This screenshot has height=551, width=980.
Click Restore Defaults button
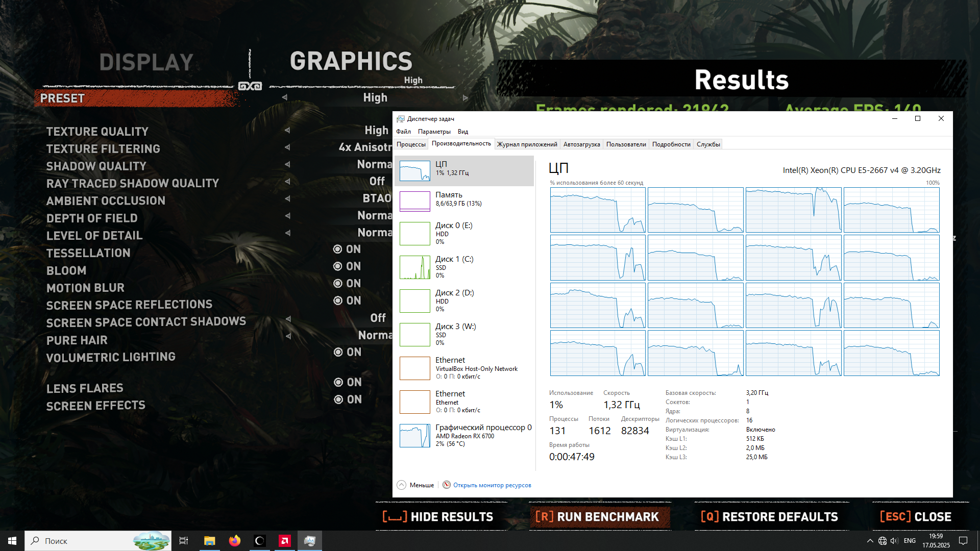[x=769, y=517]
